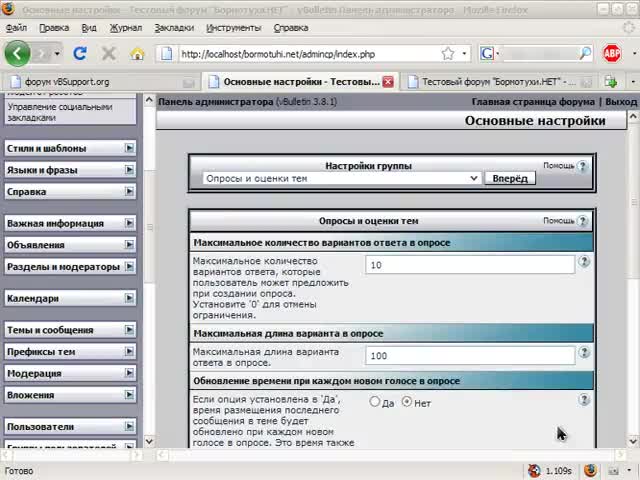Image resolution: width=640 pixels, height=480 pixels.
Task: Open help icon for settings group header
Action: click(x=583, y=166)
